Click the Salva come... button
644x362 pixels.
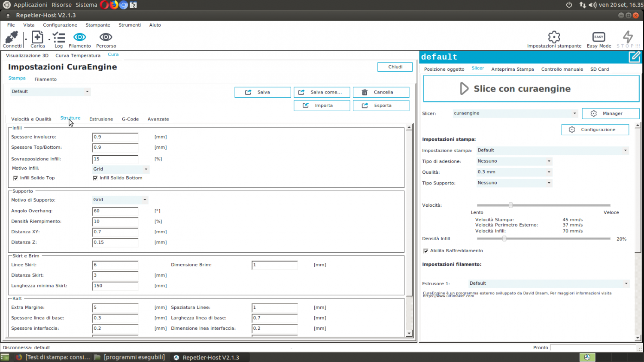[x=322, y=92]
